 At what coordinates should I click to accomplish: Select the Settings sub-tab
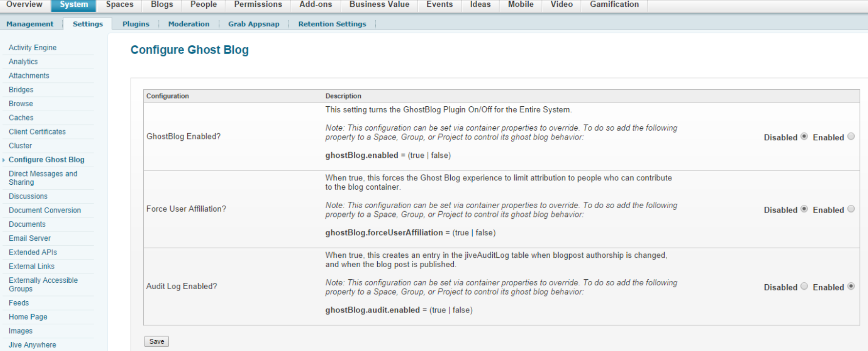(88, 24)
